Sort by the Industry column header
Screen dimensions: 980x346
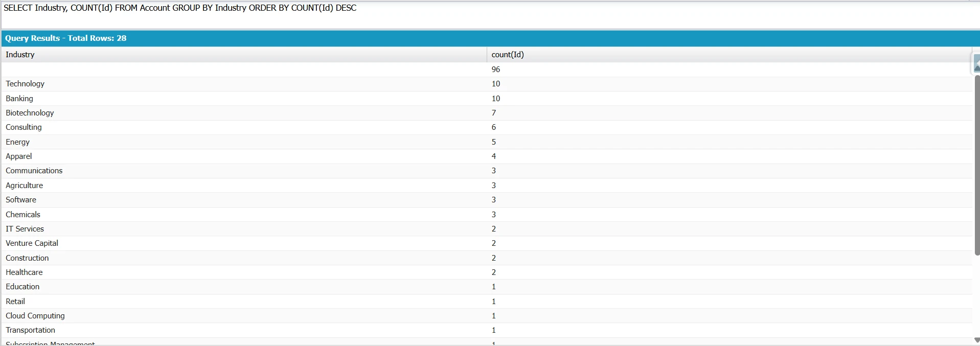pos(244,55)
